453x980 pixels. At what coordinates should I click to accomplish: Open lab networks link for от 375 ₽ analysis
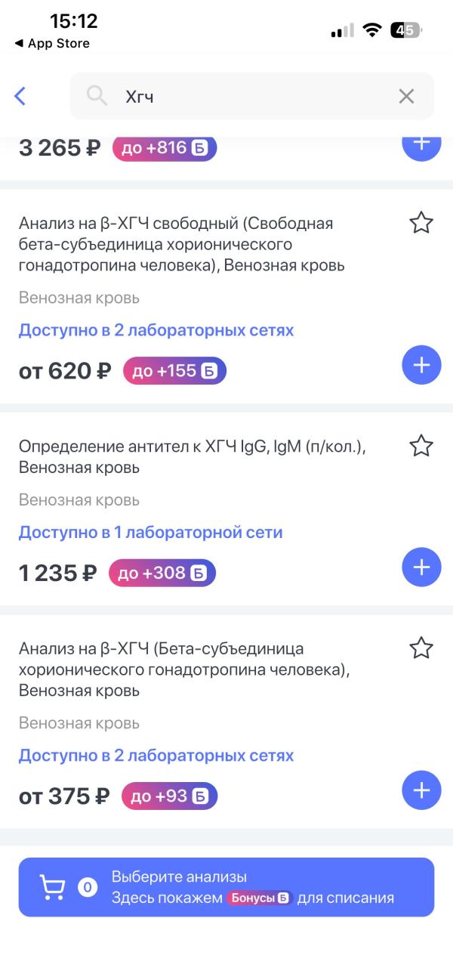[x=156, y=756]
